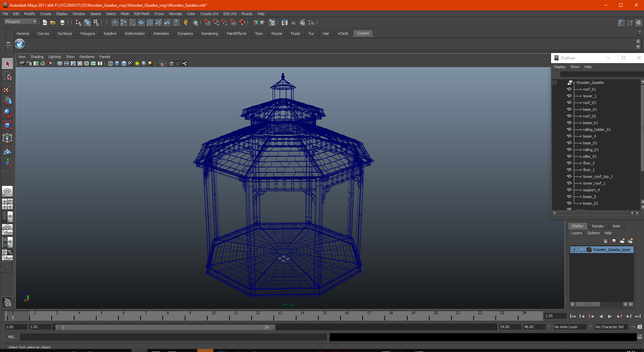Switch to four view layout
This screenshot has width=644, height=352.
(7, 204)
